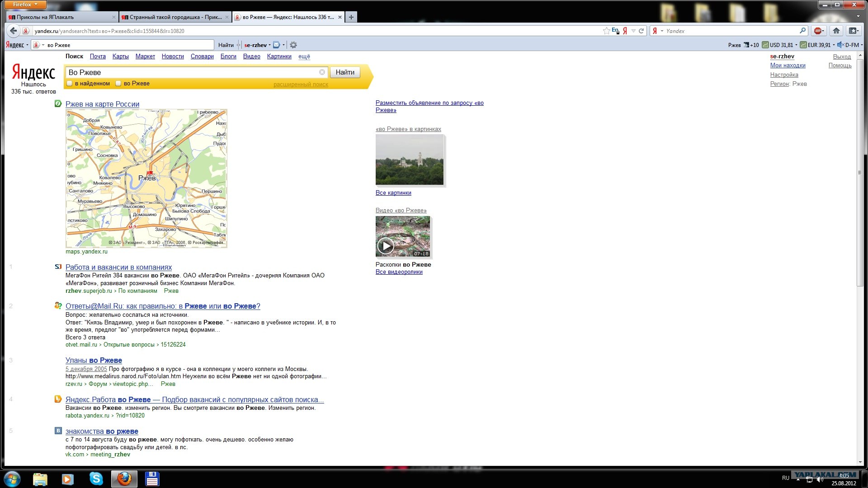Open Мои находки link

click(788, 66)
